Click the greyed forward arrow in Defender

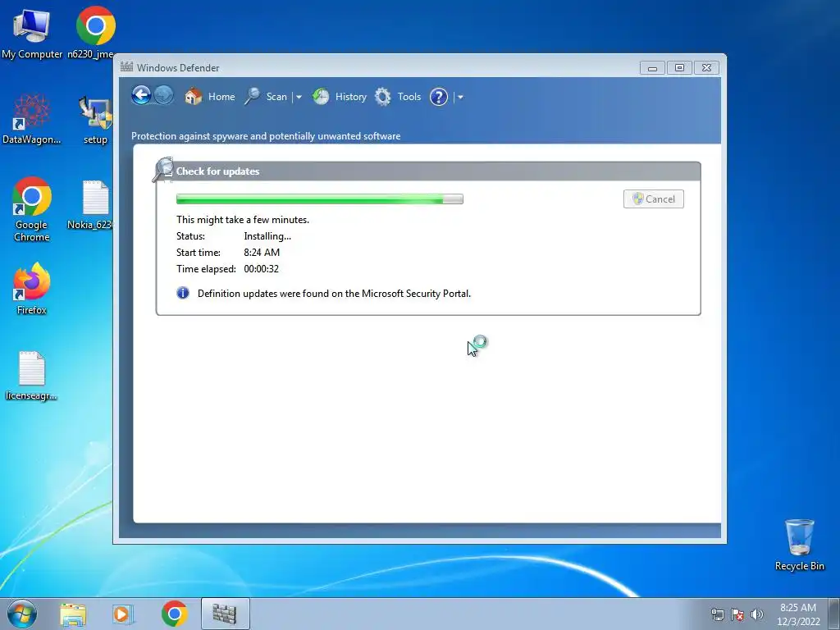(164, 96)
